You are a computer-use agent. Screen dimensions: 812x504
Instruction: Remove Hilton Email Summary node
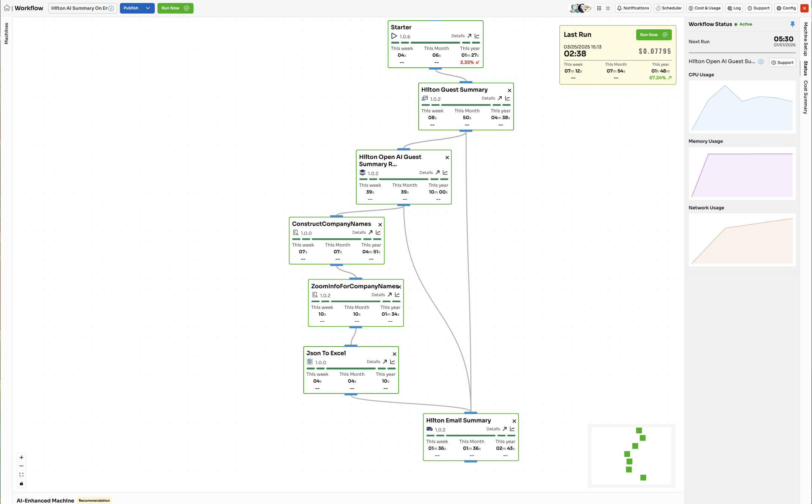point(514,421)
